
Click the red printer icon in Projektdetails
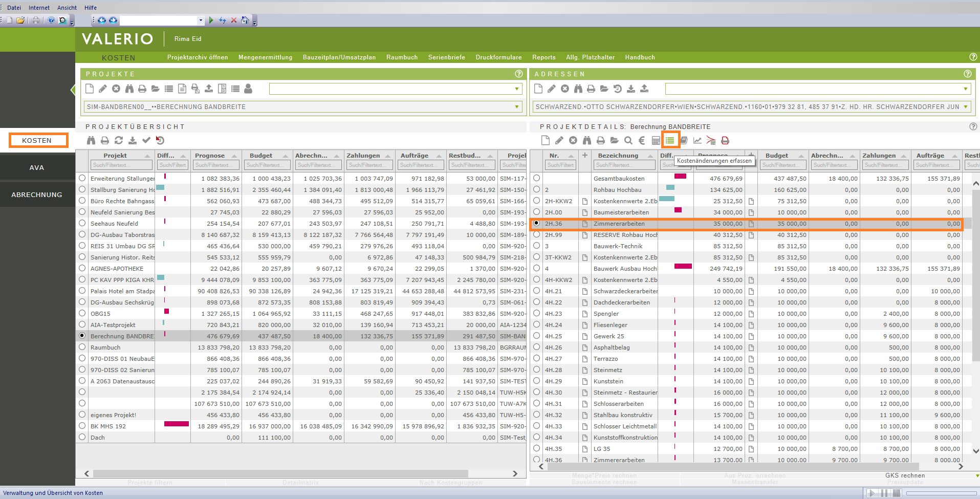(725, 140)
